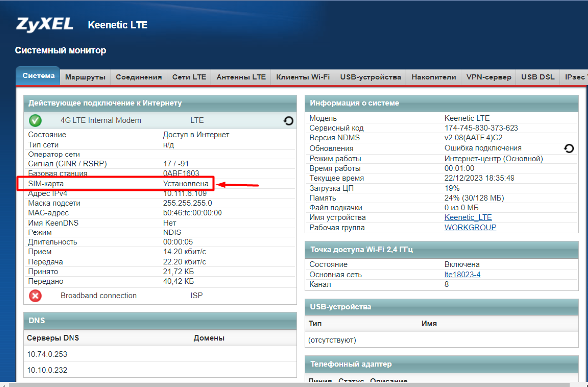This screenshot has width=588, height=387.
Task: Click the Broadband connection row
Action: pos(160,296)
